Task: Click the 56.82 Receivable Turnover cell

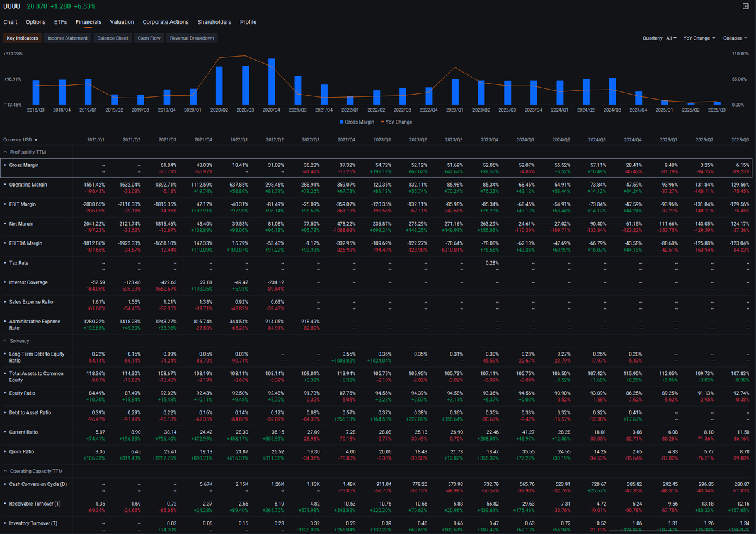Action: tap(493, 504)
